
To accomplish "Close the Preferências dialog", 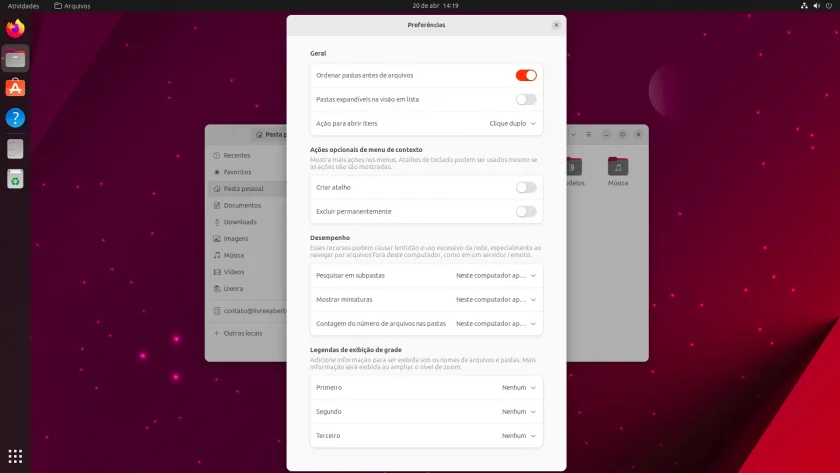I will [x=556, y=25].
